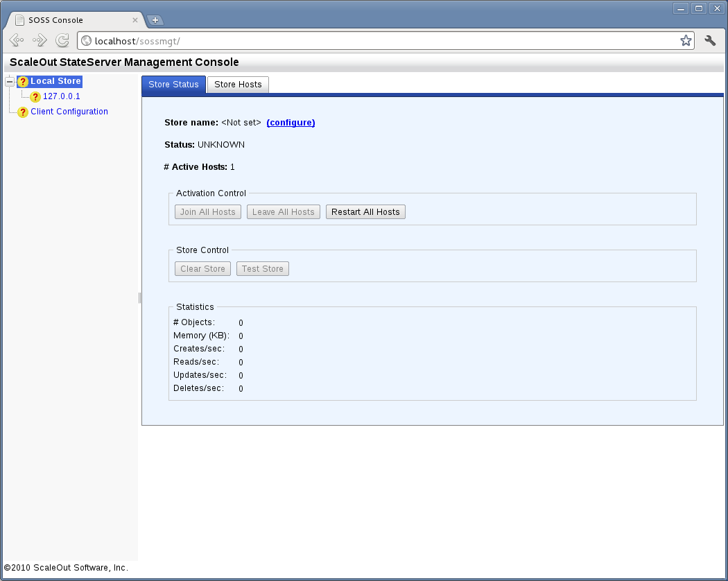Minimize the browser window
This screenshot has height=581, width=728.
click(680, 8)
